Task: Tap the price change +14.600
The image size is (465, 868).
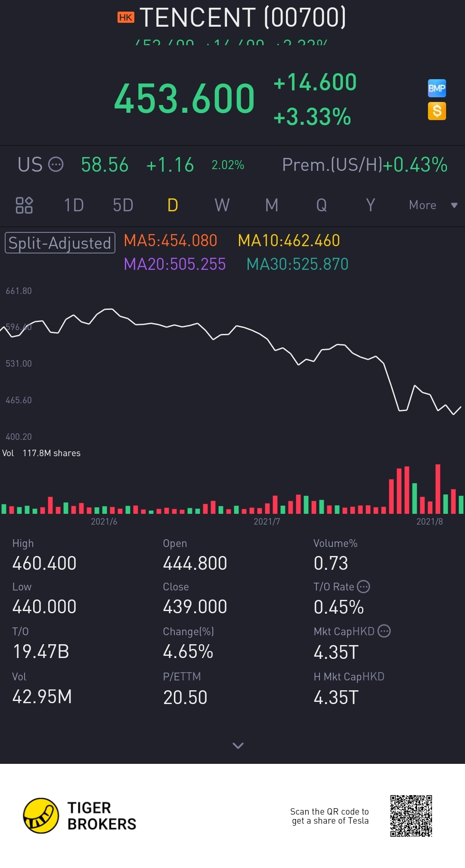Action: point(315,82)
